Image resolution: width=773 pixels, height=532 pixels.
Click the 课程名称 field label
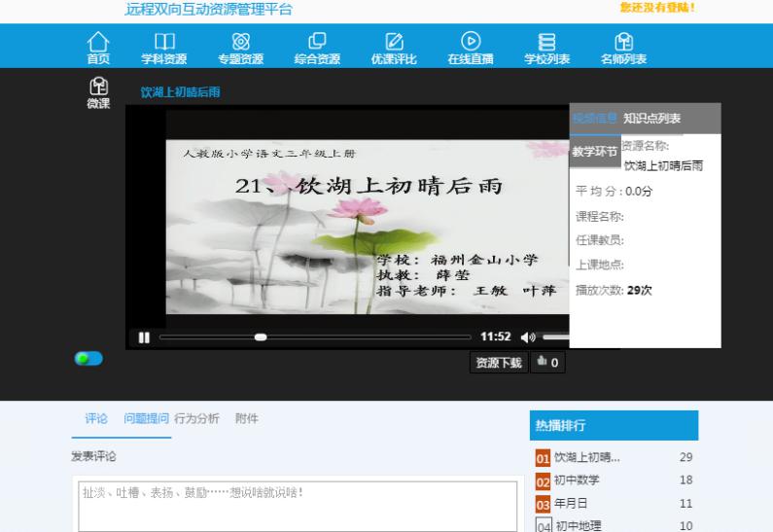click(x=600, y=216)
